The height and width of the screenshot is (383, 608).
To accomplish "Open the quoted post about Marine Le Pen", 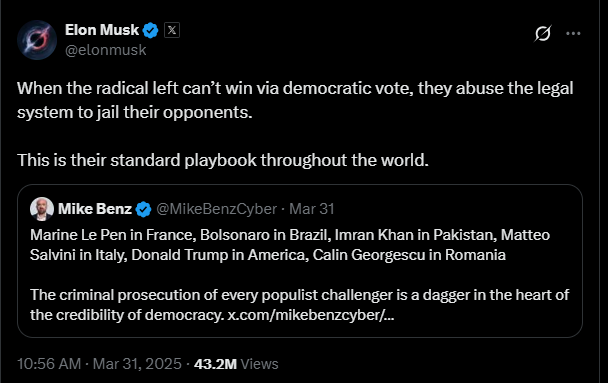I will tap(300, 261).
